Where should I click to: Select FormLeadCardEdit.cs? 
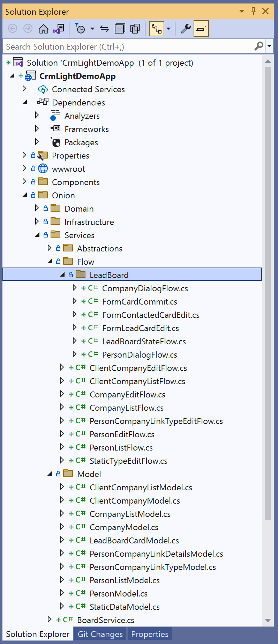click(141, 328)
